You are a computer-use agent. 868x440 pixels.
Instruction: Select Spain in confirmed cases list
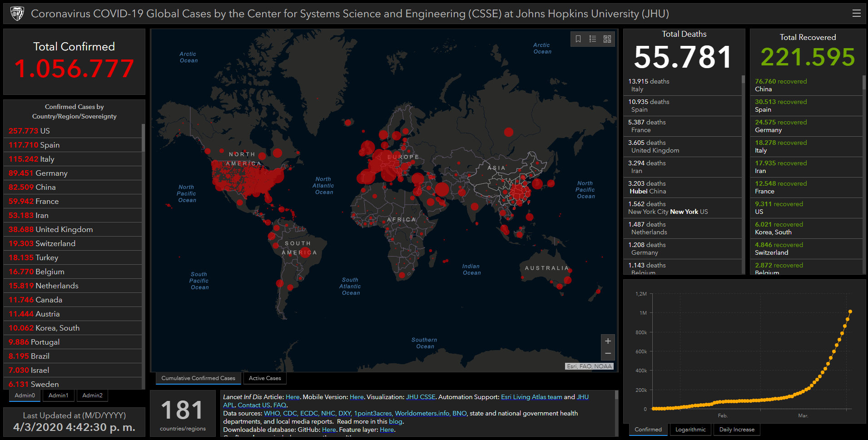click(50, 145)
